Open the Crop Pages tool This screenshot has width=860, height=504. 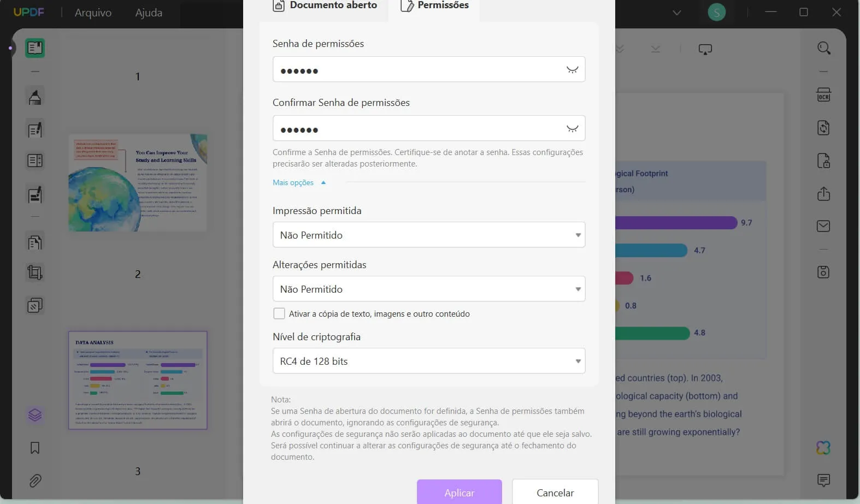[35, 272]
